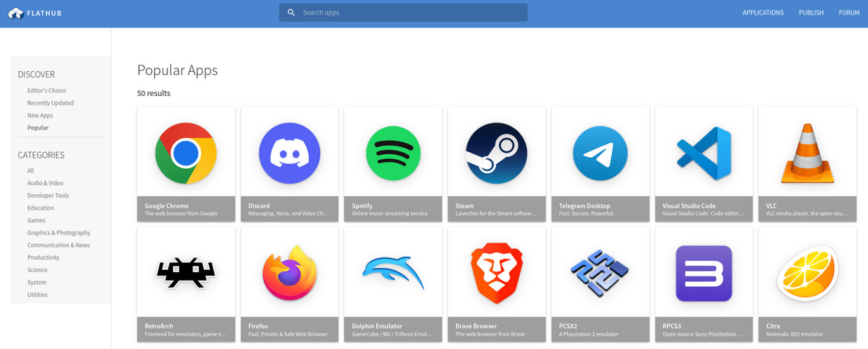This screenshot has width=868, height=349.
Task: Focus the Search apps field
Action: (403, 13)
